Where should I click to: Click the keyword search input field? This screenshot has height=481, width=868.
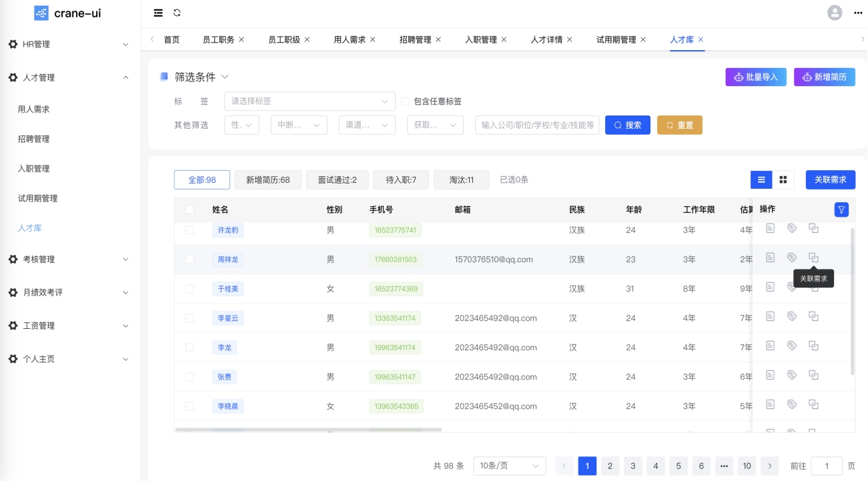pos(537,125)
